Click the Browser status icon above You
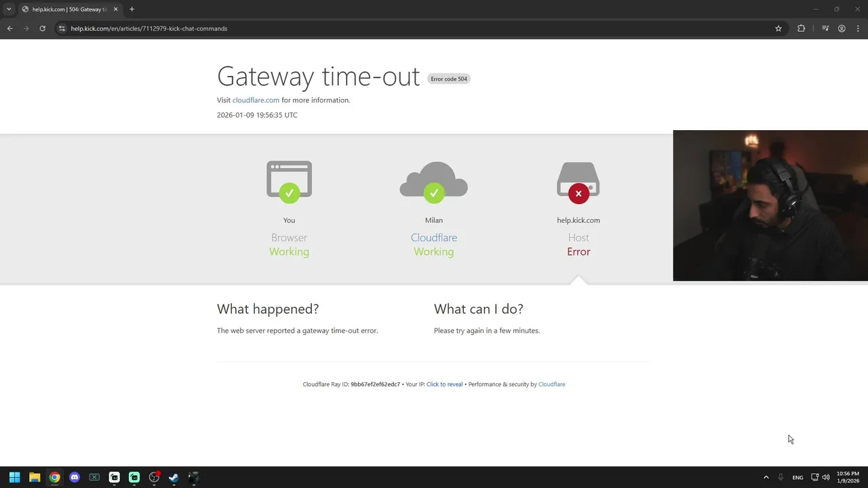This screenshot has height=488, width=868. pyautogui.click(x=289, y=182)
